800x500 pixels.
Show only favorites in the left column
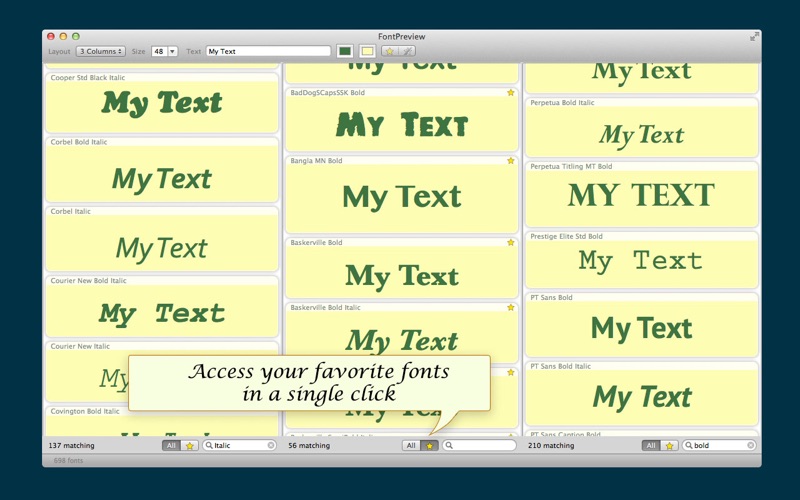[x=189, y=446]
